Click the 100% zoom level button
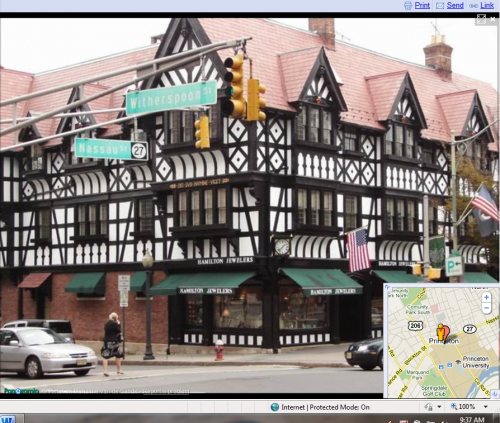Viewport: 500px width, 423px height. [463, 407]
